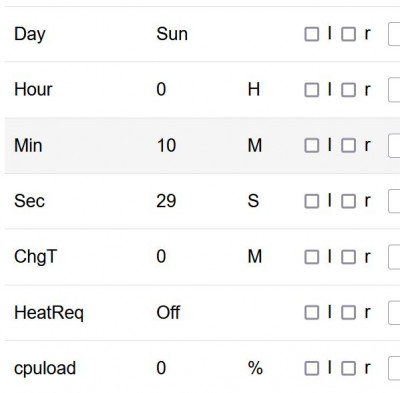
Task: Check the 'l' checkbox in Day row
Action: pos(312,34)
